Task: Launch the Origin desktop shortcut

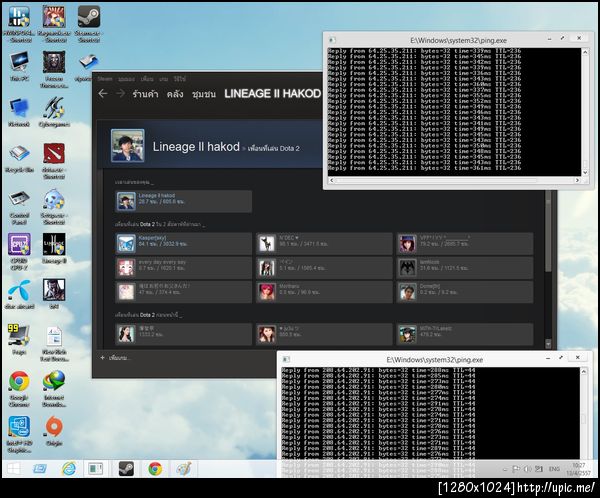Action: pyautogui.click(x=54, y=431)
